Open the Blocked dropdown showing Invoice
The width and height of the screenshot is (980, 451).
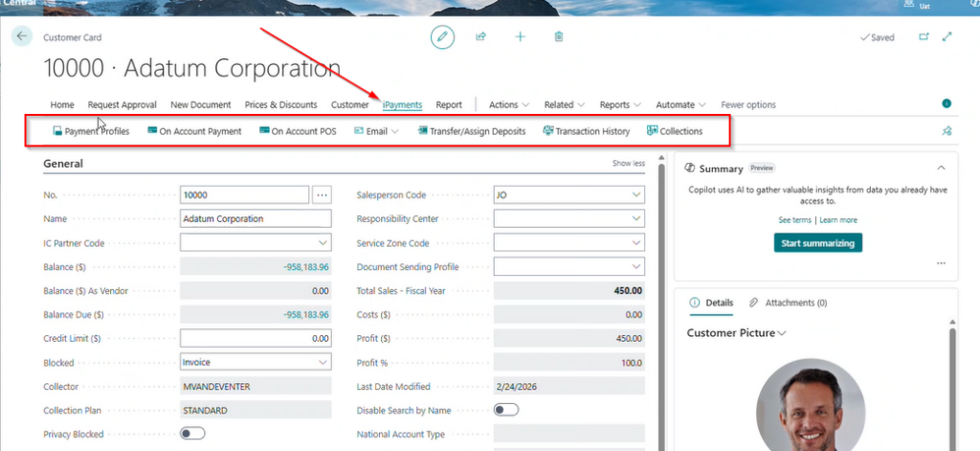(323, 362)
